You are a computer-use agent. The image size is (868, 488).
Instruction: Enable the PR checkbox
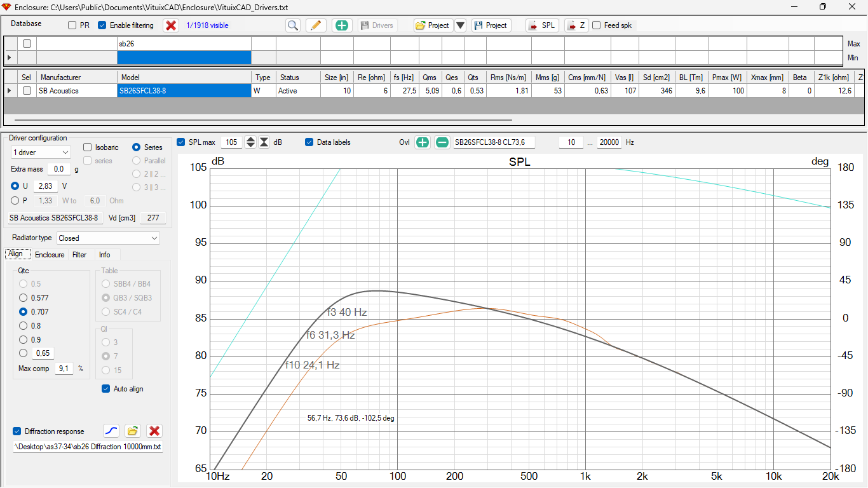point(72,25)
